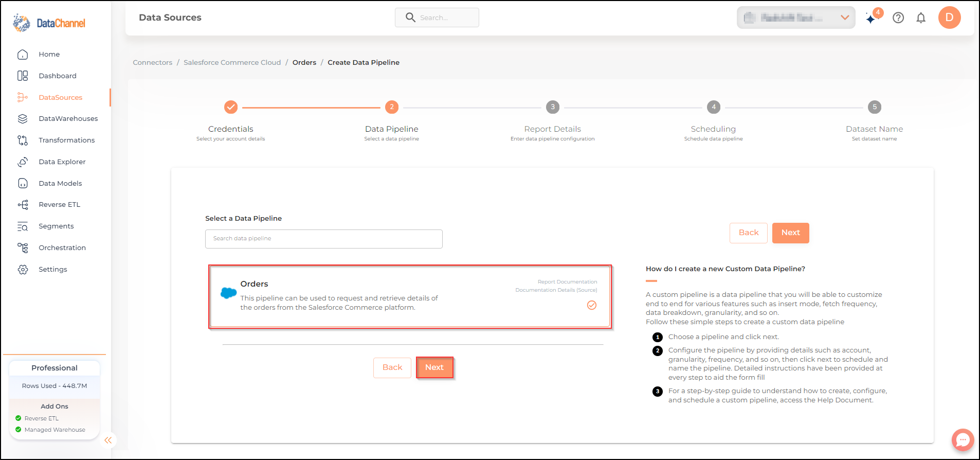The width and height of the screenshot is (980, 460).
Task: Click the upper-right Next button
Action: (x=791, y=233)
